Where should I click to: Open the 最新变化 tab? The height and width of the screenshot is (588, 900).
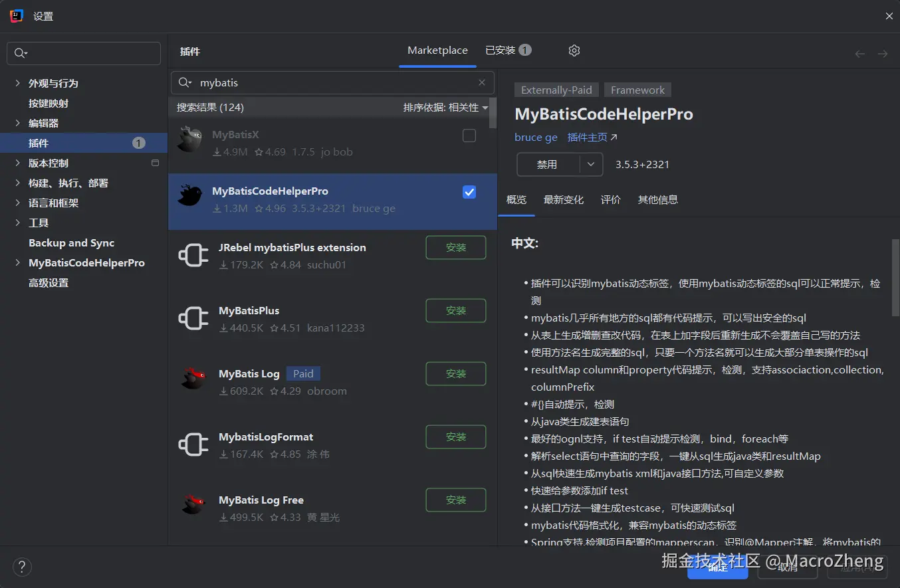point(564,199)
